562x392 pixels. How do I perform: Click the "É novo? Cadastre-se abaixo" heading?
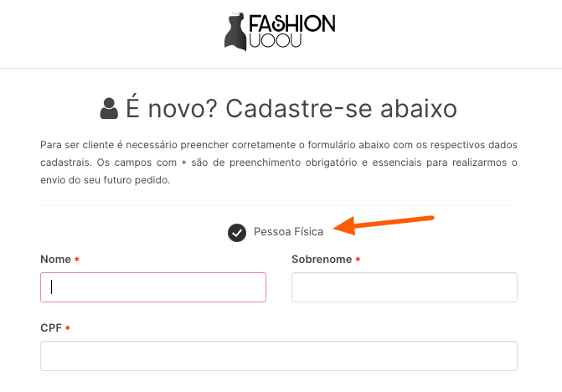point(291,109)
